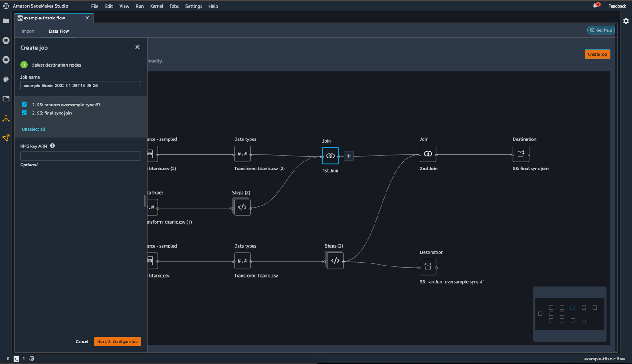Select the 1st Join node icon

point(330,156)
